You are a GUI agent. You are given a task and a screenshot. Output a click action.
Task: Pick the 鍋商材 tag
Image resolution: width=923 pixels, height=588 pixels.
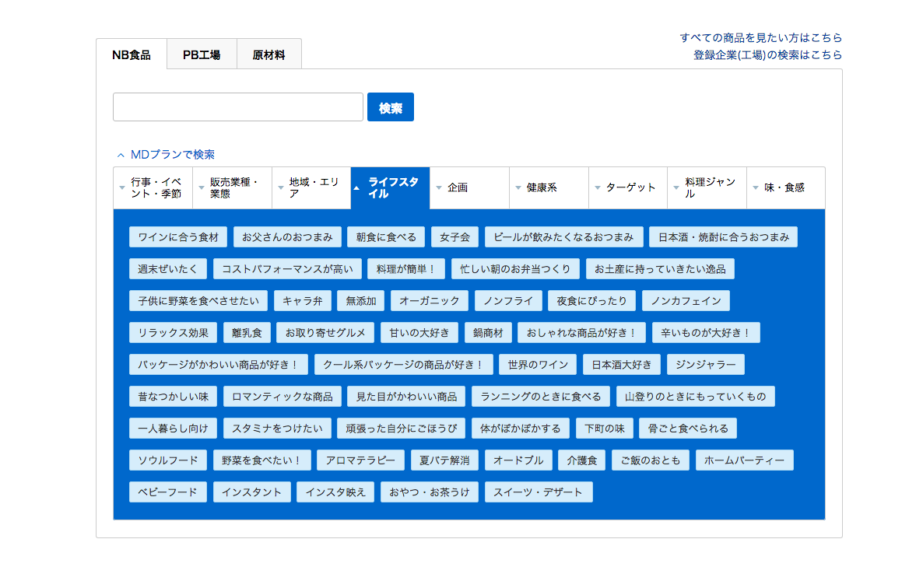pos(488,332)
